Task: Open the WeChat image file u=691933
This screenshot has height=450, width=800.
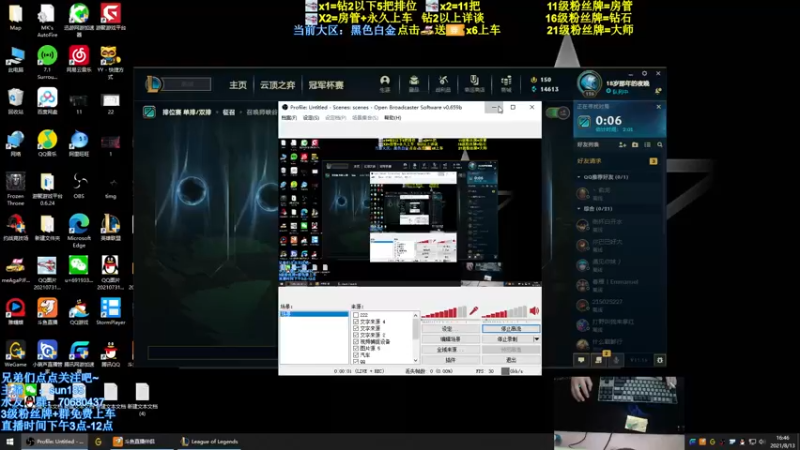Action: (x=79, y=269)
